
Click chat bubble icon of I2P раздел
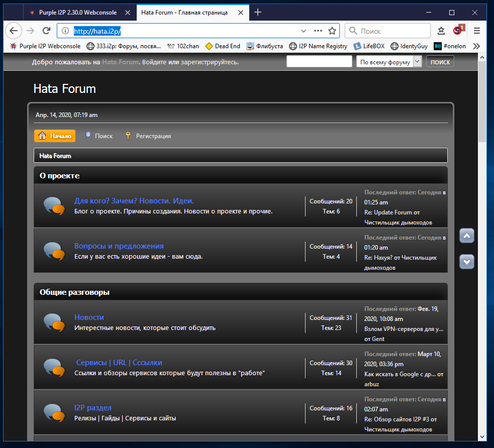pyautogui.click(x=54, y=413)
